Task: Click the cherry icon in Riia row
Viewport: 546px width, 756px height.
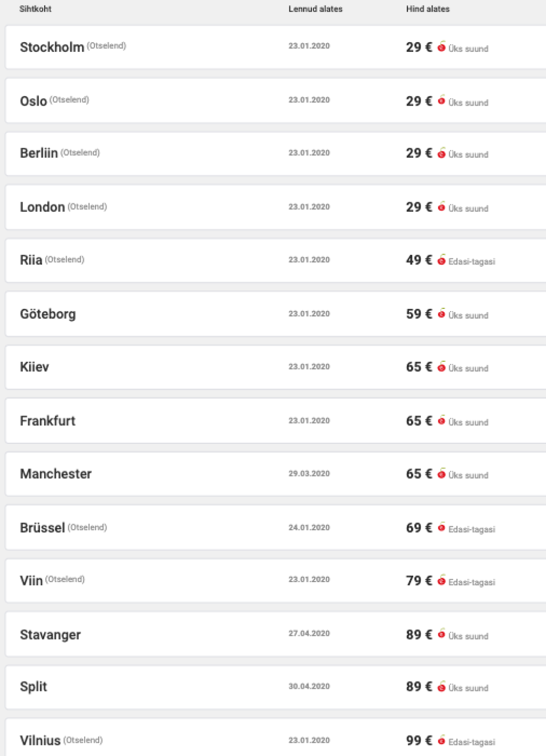Action: tap(441, 260)
